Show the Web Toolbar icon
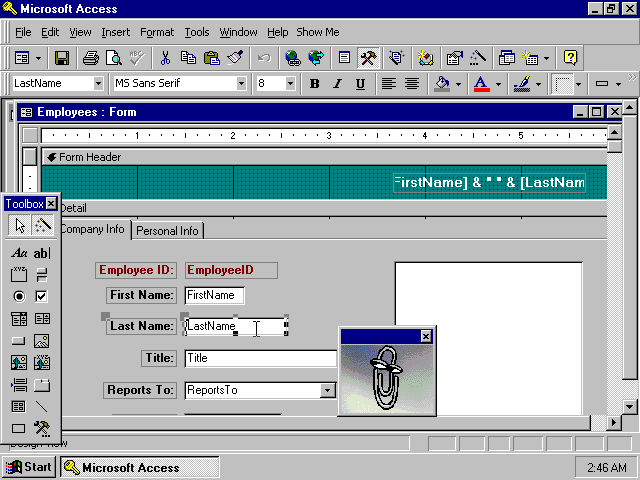640x480 pixels. tap(316, 58)
